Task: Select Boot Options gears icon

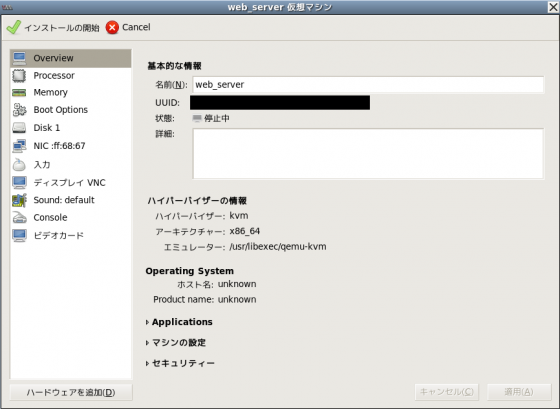Action: tap(19, 110)
